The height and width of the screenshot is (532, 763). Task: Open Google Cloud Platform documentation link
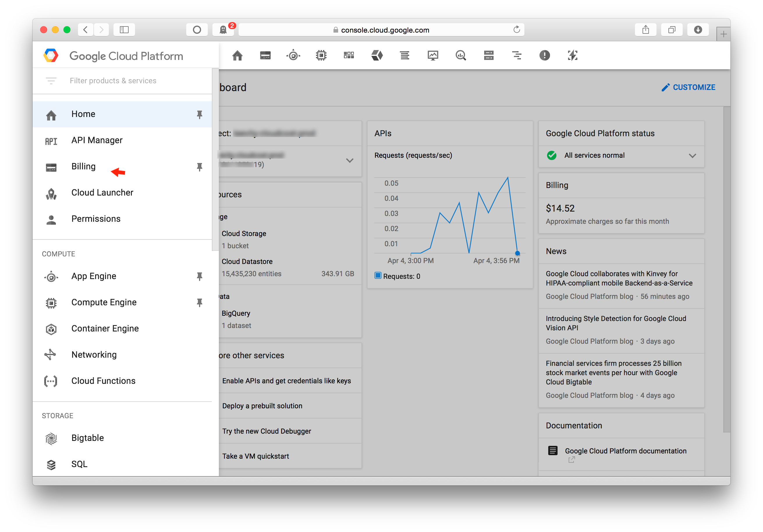pyautogui.click(x=625, y=451)
